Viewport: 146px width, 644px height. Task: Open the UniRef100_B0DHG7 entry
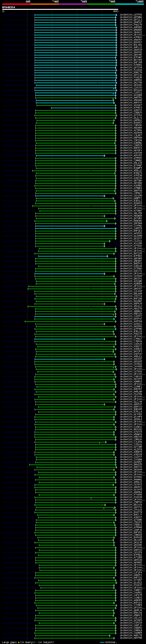click(x=131, y=123)
